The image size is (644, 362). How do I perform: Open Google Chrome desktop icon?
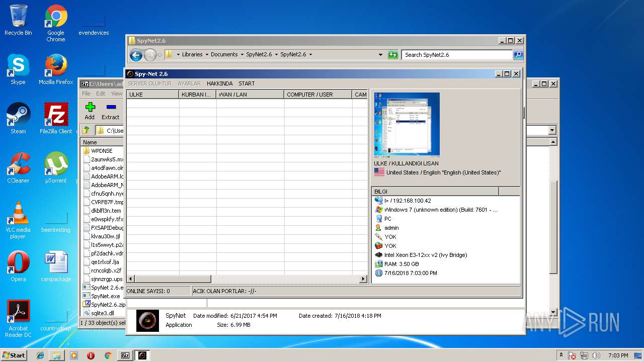pyautogui.click(x=56, y=24)
